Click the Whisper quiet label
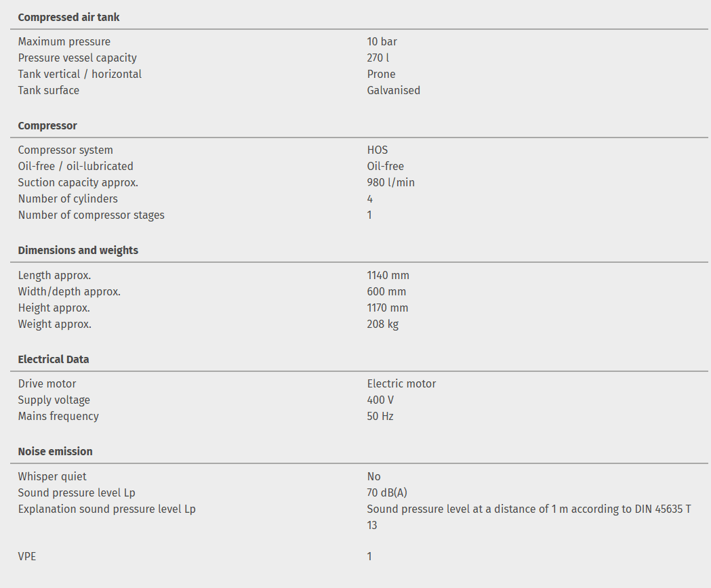This screenshot has height=588, width=711. tap(52, 477)
